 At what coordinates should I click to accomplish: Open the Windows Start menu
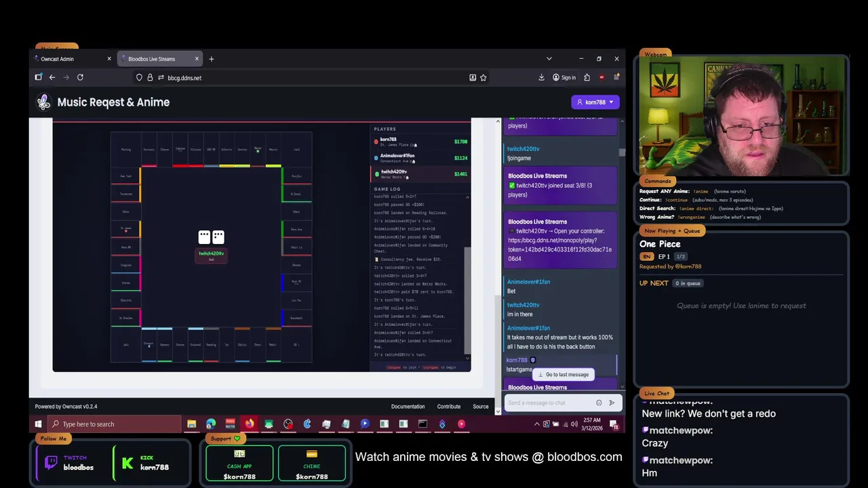[x=38, y=424]
